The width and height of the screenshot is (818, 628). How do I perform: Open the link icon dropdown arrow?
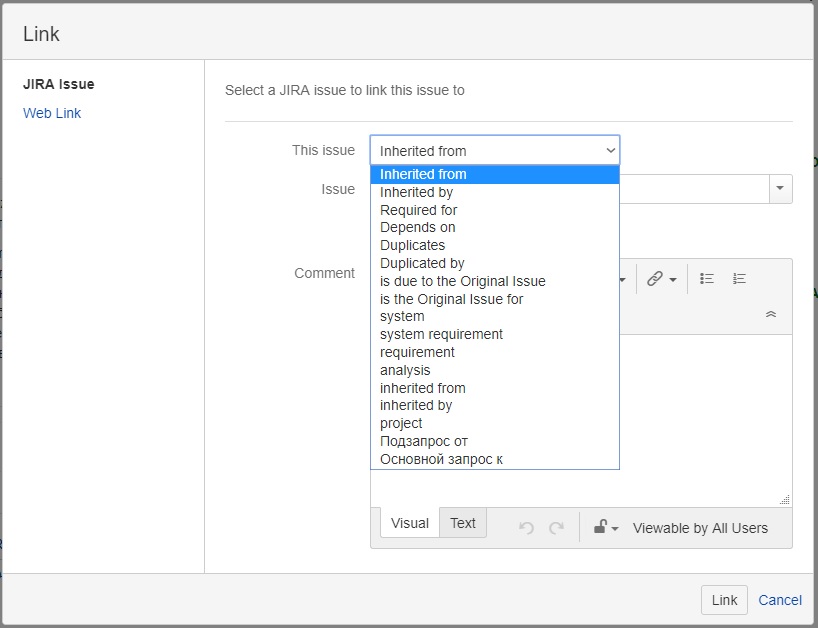pyautogui.click(x=673, y=280)
